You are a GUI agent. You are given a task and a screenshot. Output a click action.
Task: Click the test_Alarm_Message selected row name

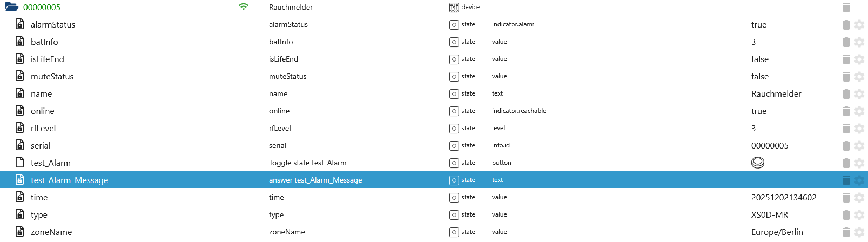(x=69, y=180)
